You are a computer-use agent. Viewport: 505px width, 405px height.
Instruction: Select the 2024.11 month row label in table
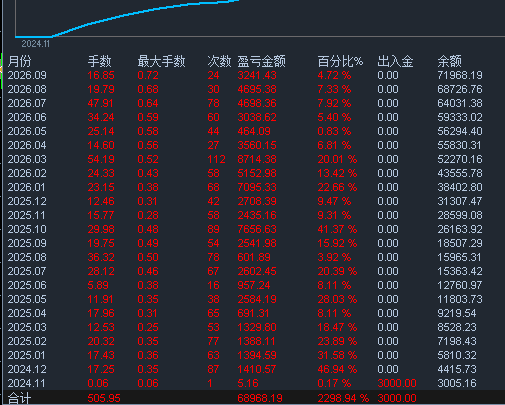pyautogui.click(x=26, y=383)
